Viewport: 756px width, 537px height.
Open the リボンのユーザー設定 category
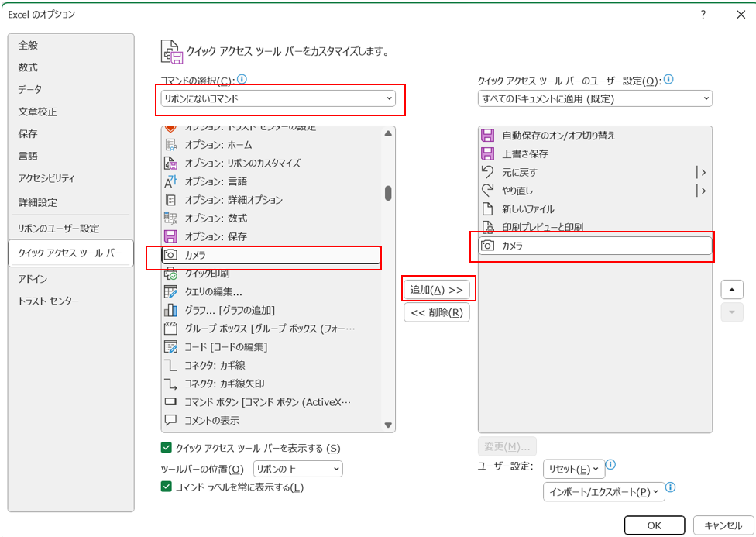pyautogui.click(x=58, y=229)
